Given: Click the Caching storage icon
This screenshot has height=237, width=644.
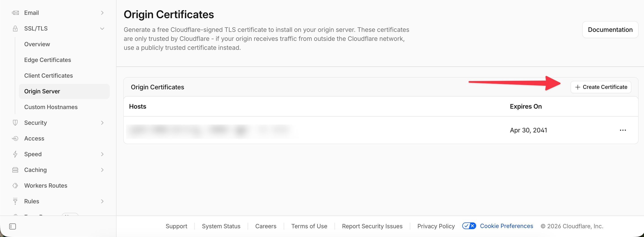Looking at the screenshot, I should coord(15,170).
